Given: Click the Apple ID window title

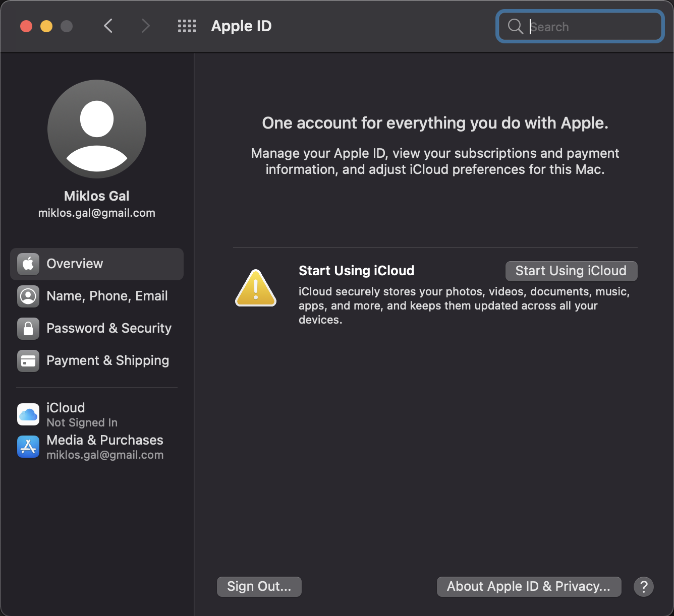Looking at the screenshot, I should pyautogui.click(x=242, y=26).
